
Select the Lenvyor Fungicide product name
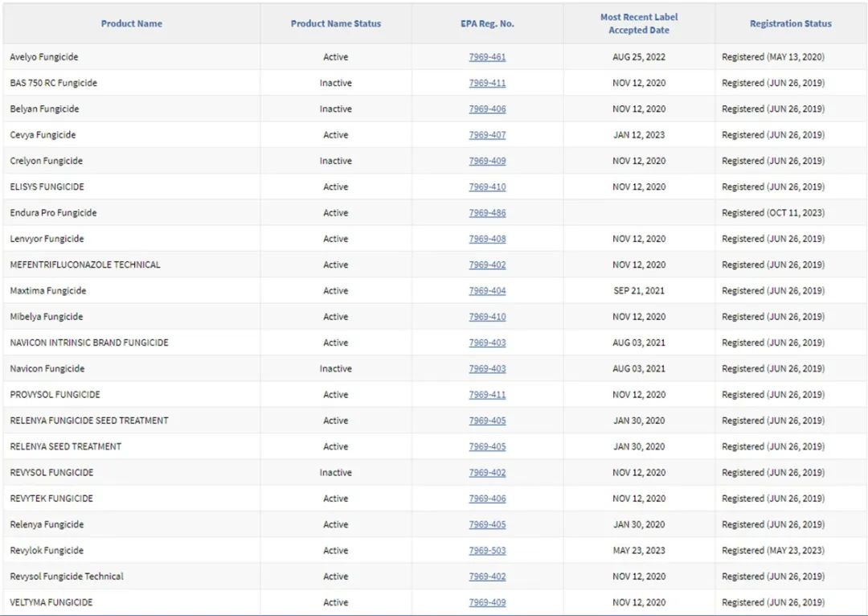(x=47, y=239)
